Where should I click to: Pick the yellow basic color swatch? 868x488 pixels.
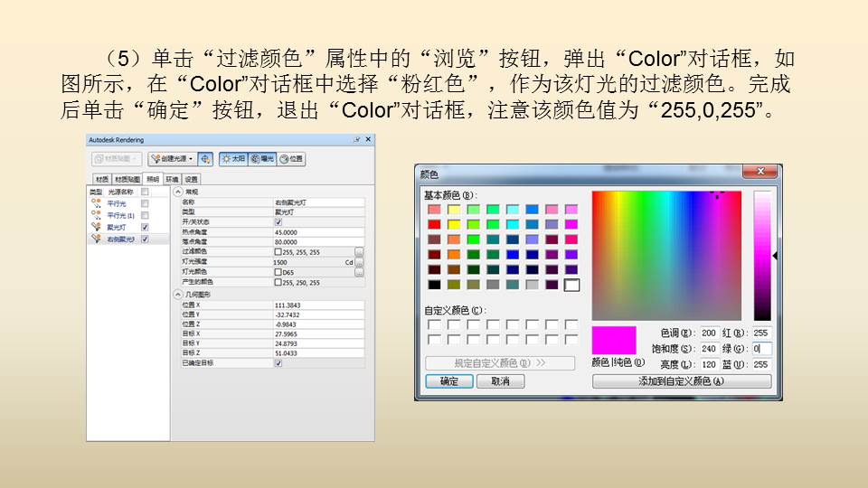454,224
